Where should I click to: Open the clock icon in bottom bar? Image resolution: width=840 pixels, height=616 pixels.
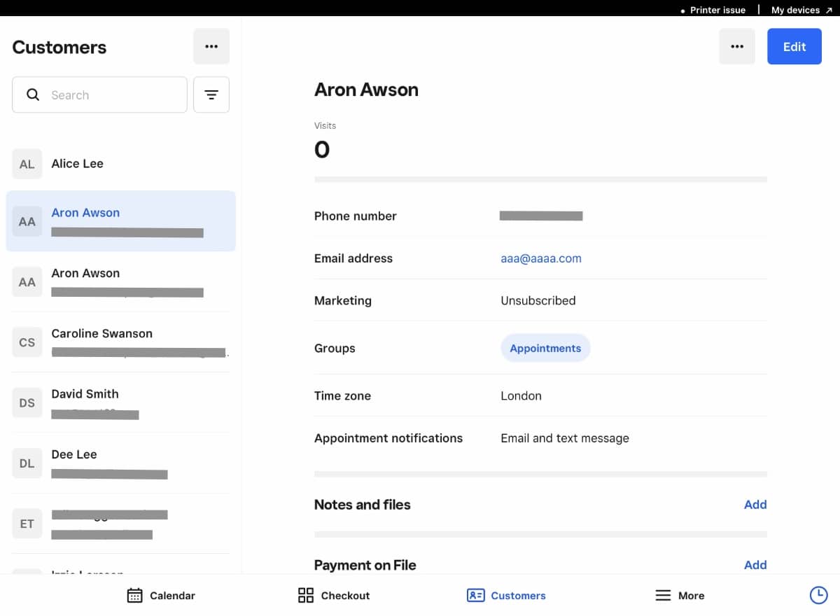[x=818, y=595]
